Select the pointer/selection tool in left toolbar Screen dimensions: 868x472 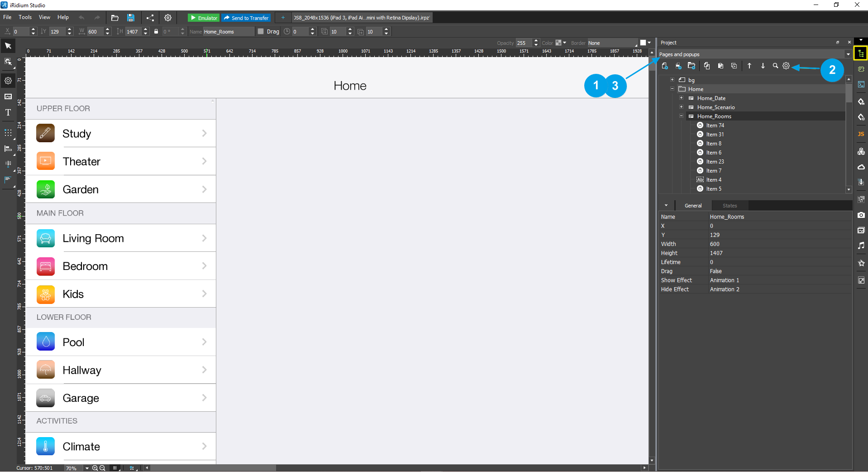tap(8, 45)
